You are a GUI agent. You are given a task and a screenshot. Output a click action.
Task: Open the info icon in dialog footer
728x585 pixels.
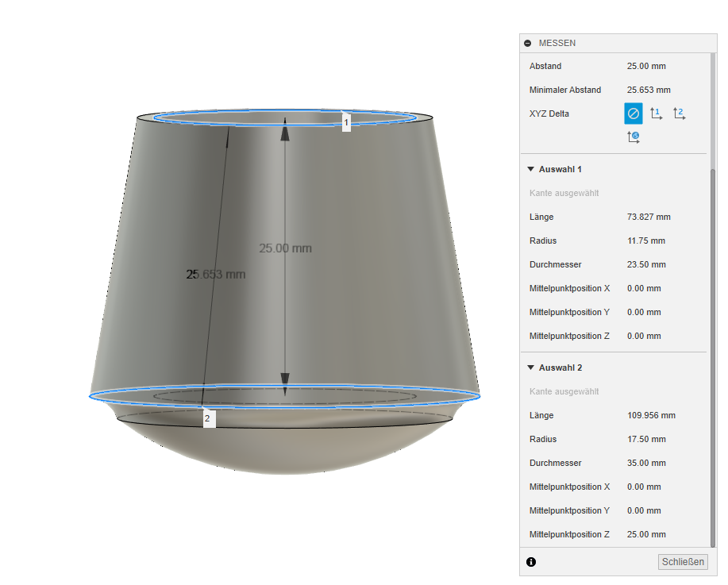point(531,562)
